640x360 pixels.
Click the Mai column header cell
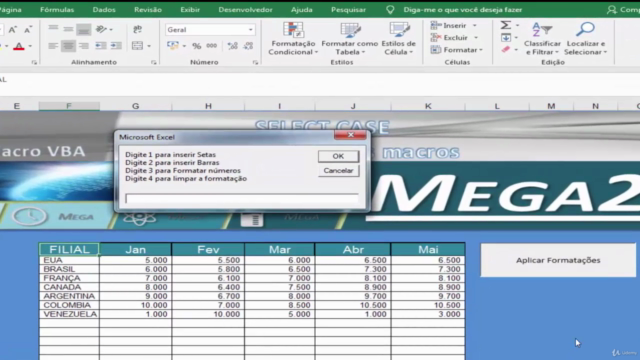click(x=428, y=249)
